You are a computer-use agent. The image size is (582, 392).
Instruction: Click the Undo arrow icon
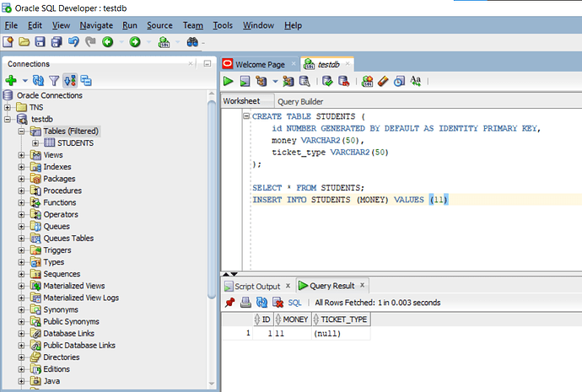click(73, 42)
